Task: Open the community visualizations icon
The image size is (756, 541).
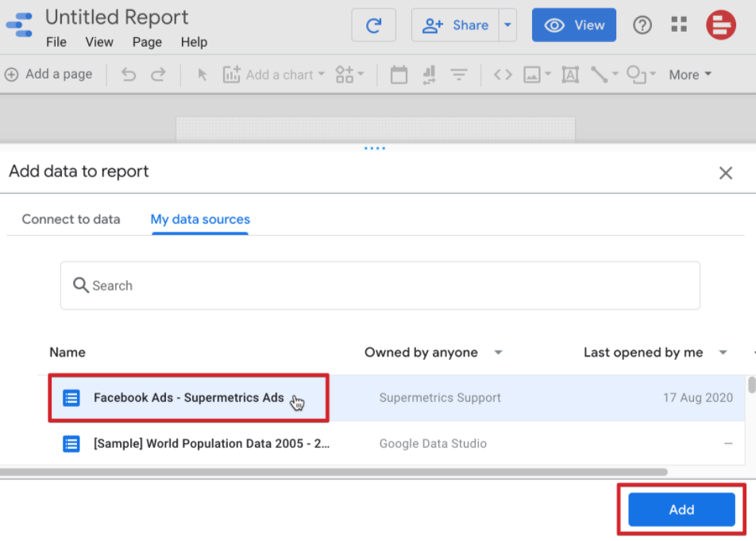Action: pos(345,74)
